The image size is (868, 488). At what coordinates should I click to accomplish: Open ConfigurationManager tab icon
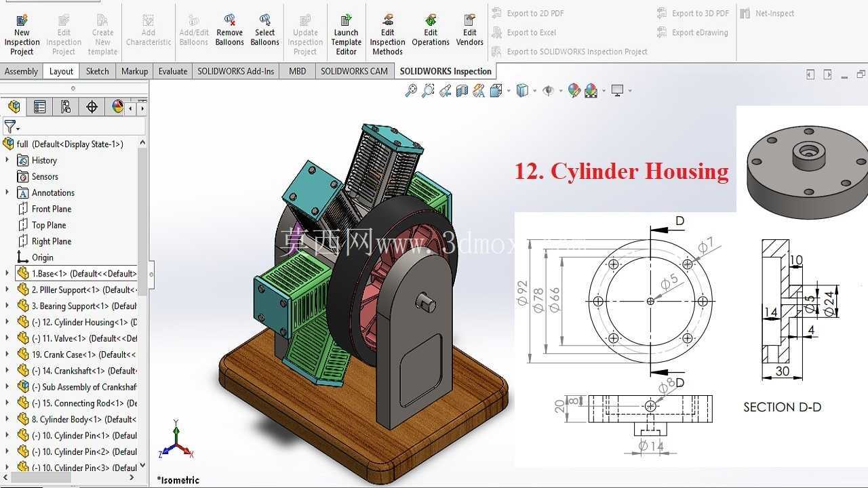tap(66, 106)
